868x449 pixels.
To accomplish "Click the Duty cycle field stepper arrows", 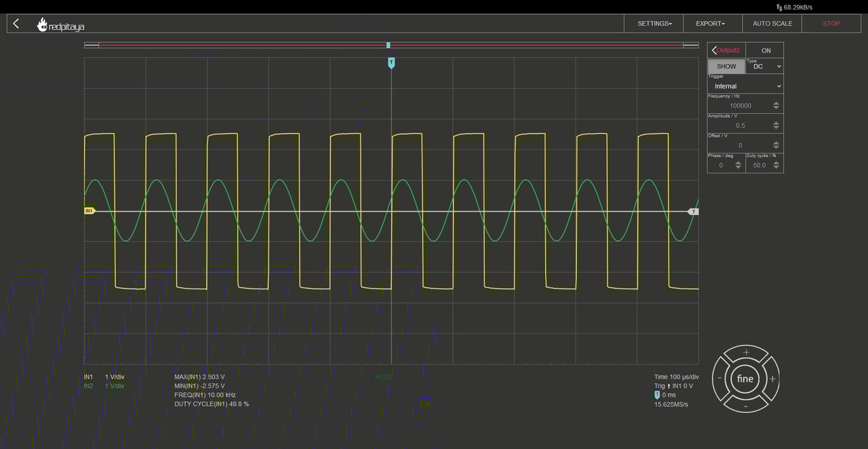I will click(x=776, y=165).
